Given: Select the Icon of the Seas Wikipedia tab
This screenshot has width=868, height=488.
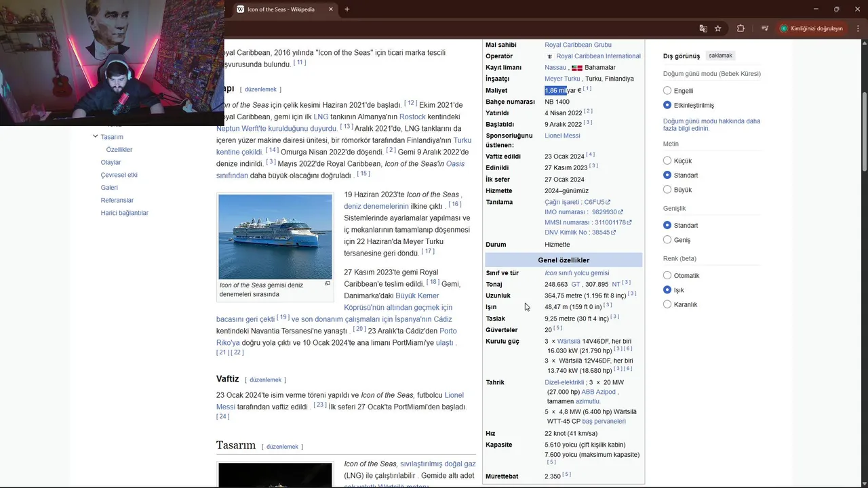Looking at the screenshot, I should coord(285,9).
